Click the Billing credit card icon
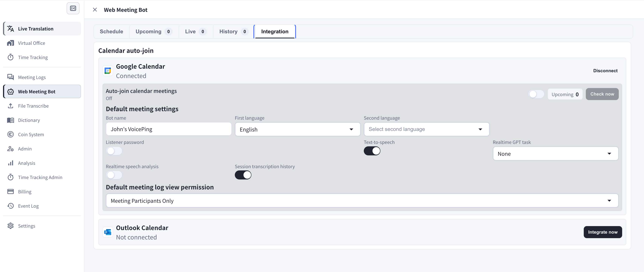 11,191
